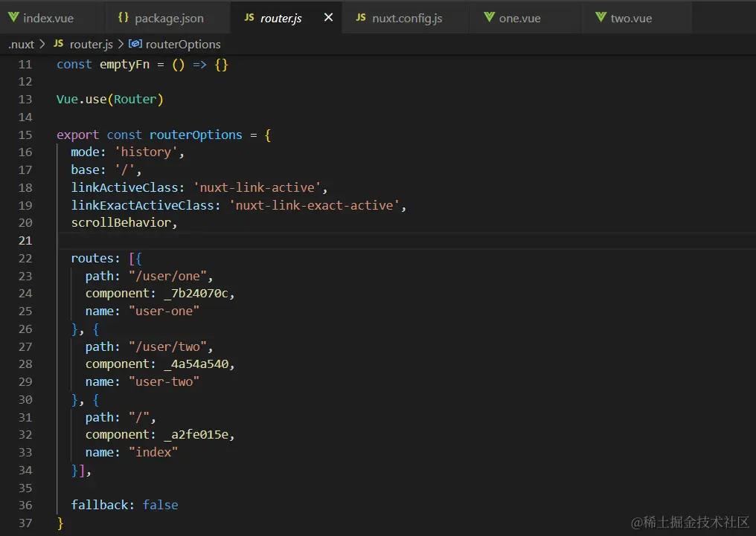Click the linkExactActiveClass property name
Viewport: 756px width, 536px height.
(142, 205)
